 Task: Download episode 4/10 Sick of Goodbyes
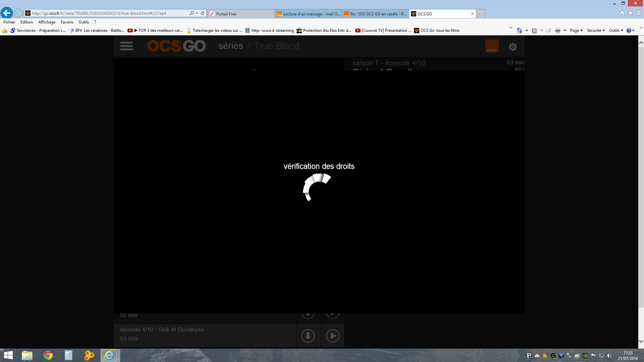(308, 336)
